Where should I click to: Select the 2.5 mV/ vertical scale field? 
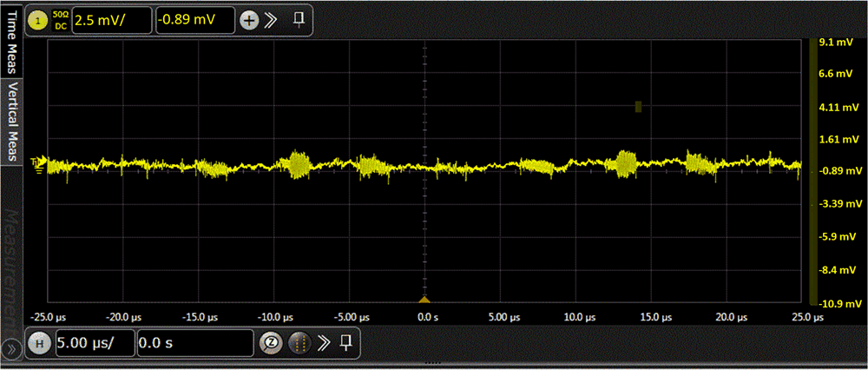[x=111, y=20]
